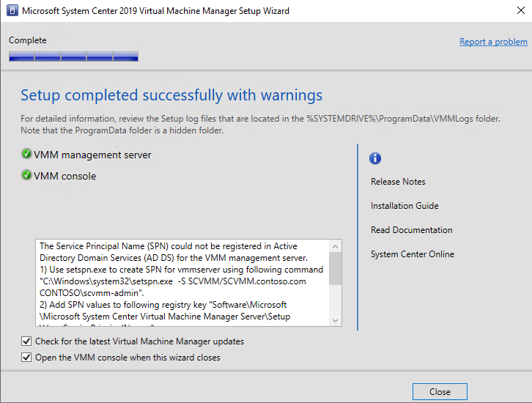This screenshot has width=532, height=403.
Task: Uncheck Open the VMM console when wizard closes
Action: (26, 358)
